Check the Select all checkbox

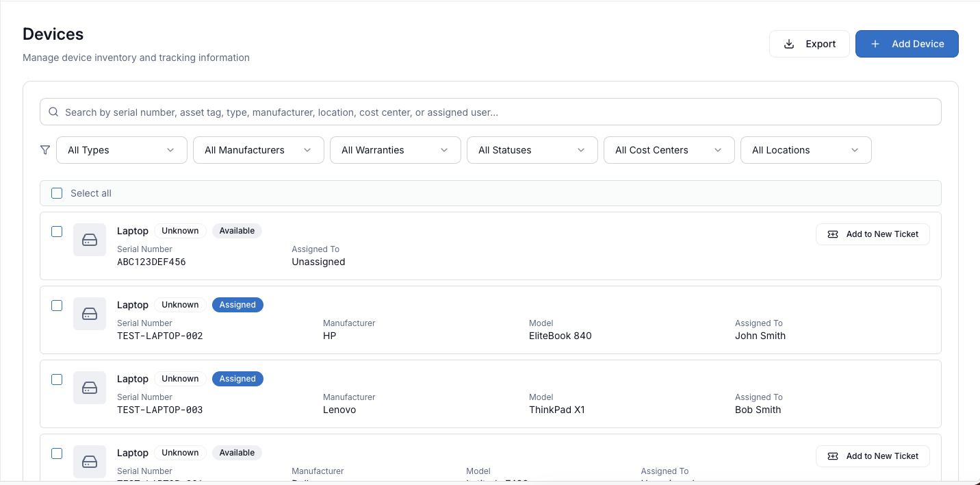click(57, 193)
